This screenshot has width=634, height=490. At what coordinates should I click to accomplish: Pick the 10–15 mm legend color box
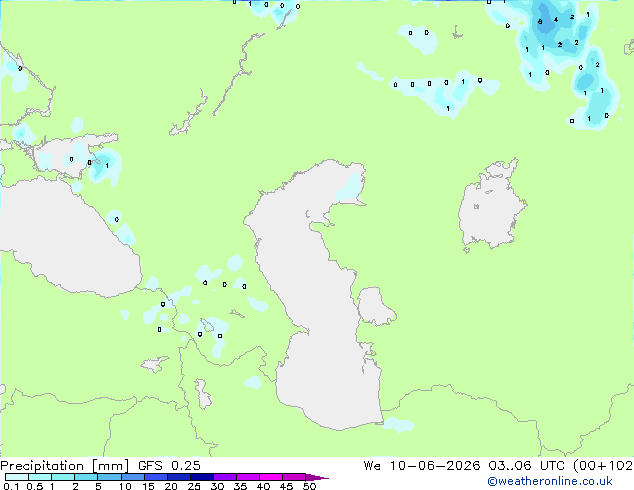[x=132, y=477]
